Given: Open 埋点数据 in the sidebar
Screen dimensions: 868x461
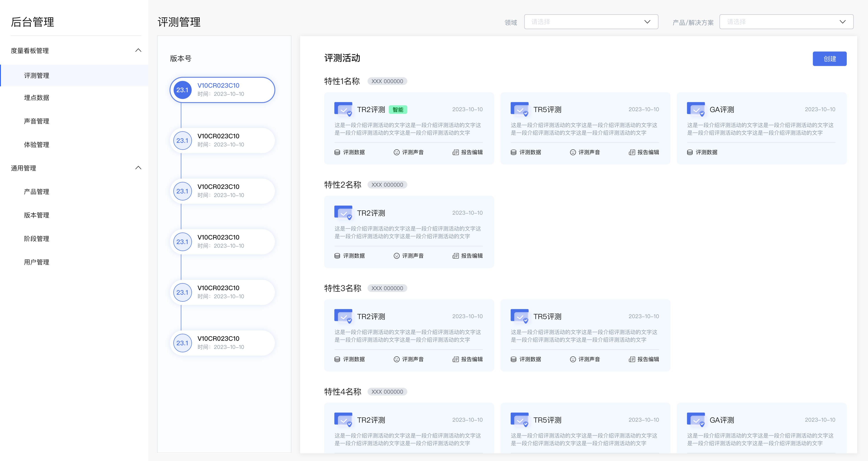Looking at the screenshot, I should (36, 98).
